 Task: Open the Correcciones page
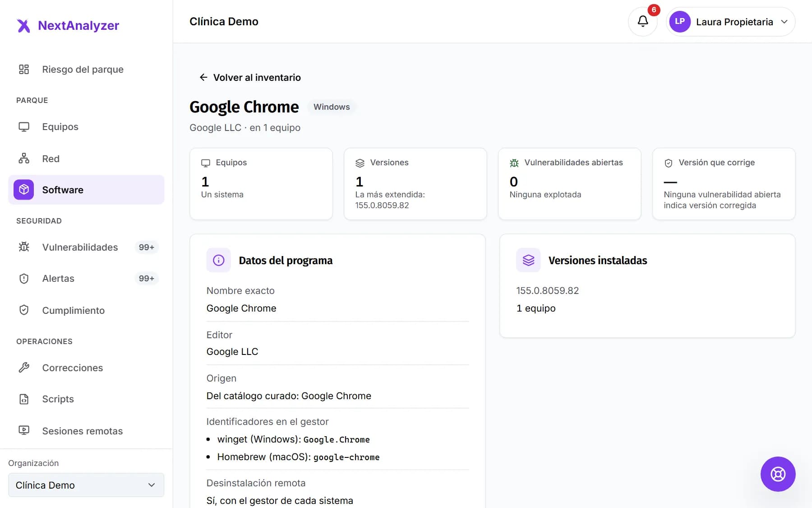click(x=86, y=368)
